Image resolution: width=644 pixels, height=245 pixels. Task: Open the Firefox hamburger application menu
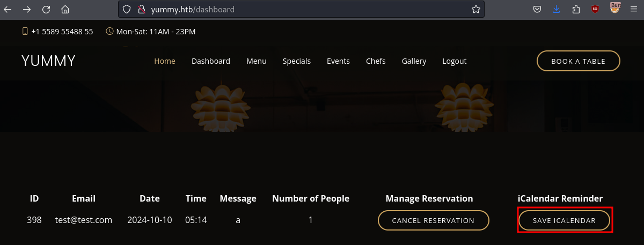[x=633, y=9]
